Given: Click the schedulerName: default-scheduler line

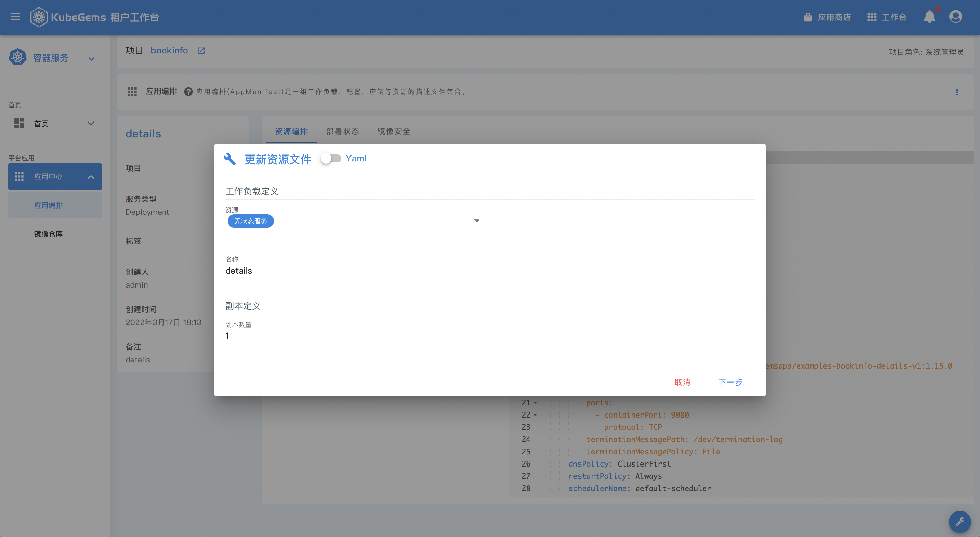Looking at the screenshot, I should 639,488.
